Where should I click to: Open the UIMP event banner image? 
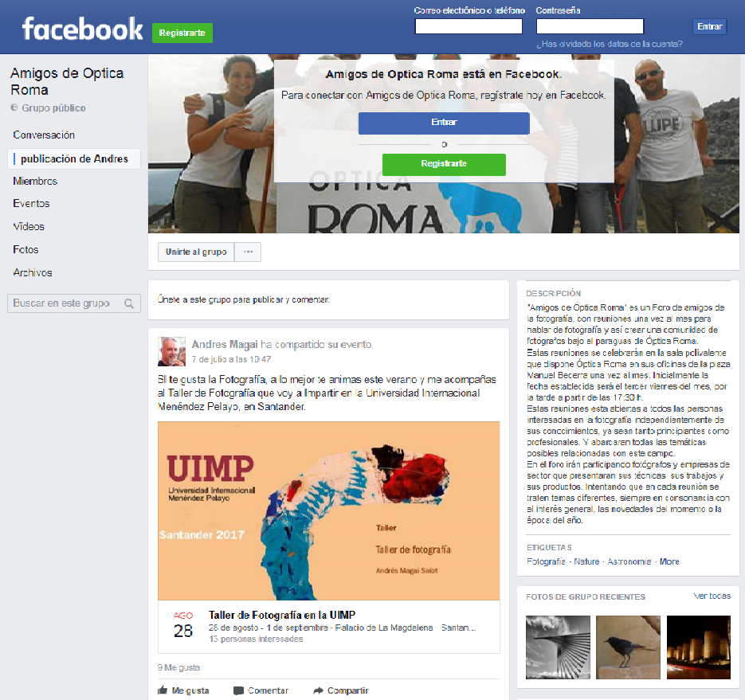point(329,510)
